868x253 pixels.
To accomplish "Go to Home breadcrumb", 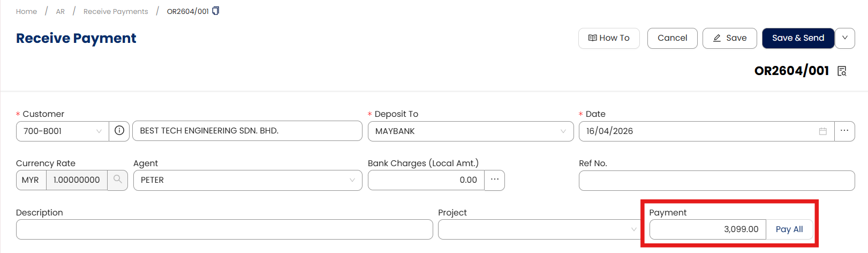I will (x=26, y=11).
